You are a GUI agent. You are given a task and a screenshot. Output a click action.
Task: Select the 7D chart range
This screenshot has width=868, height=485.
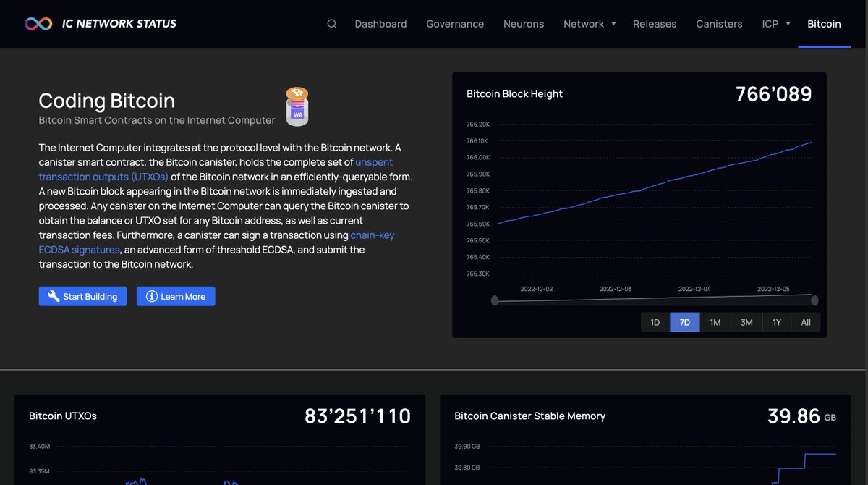click(685, 322)
